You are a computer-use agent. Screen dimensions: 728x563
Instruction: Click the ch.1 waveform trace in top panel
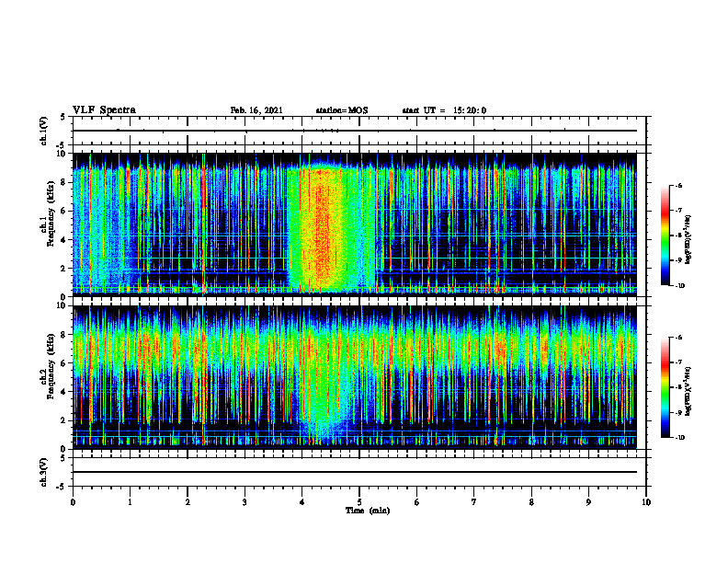[355, 131]
